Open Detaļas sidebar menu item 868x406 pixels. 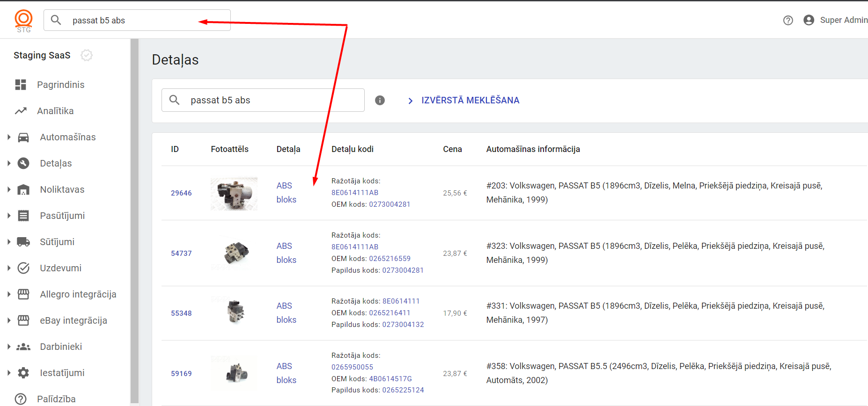pos(56,163)
